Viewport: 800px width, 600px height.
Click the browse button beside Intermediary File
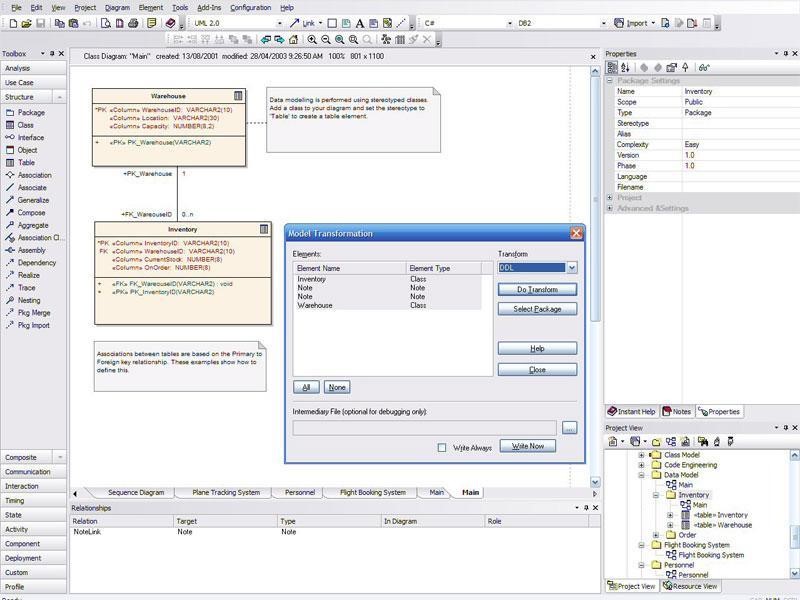click(569, 428)
